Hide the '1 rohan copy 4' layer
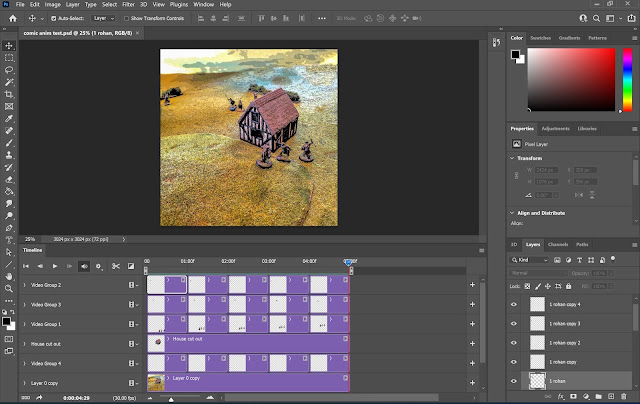The width and height of the screenshot is (640, 404). pyautogui.click(x=514, y=304)
